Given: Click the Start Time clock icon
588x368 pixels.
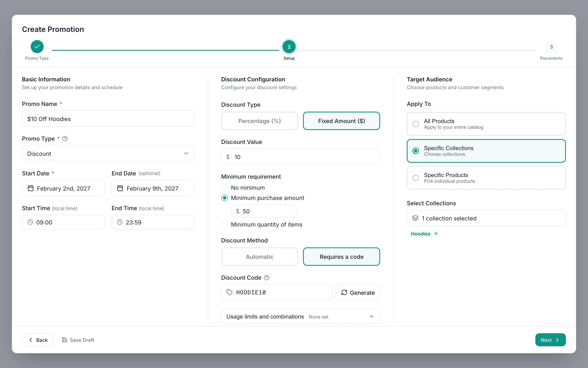Looking at the screenshot, I should point(30,222).
